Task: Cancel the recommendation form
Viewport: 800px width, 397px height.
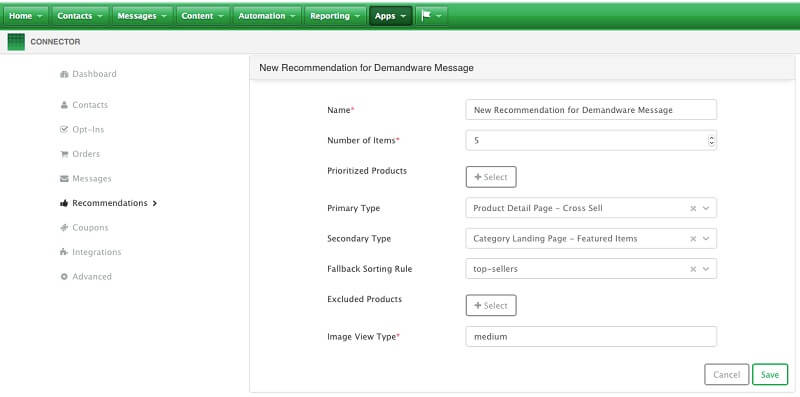Action: pyautogui.click(x=727, y=375)
